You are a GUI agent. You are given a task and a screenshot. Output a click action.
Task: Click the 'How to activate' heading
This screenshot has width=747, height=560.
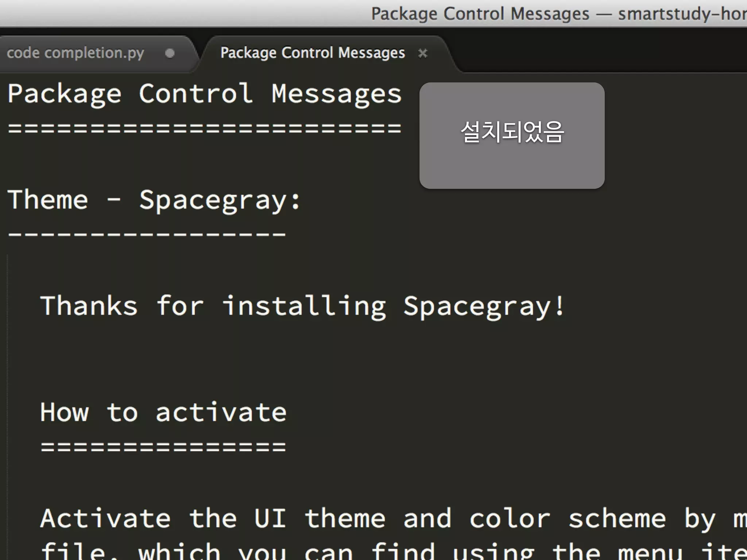pyautogui.click(x=163, y=412)
